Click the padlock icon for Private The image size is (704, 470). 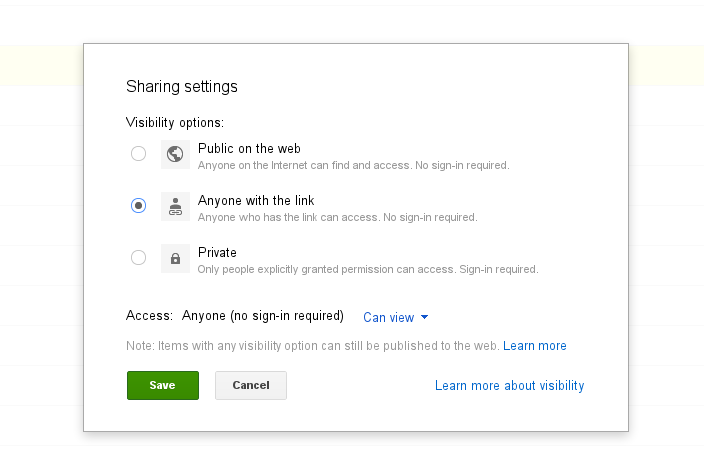175,258
